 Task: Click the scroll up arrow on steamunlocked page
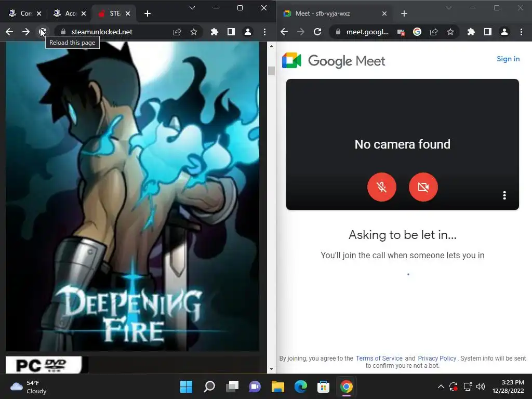coord(271,46)
